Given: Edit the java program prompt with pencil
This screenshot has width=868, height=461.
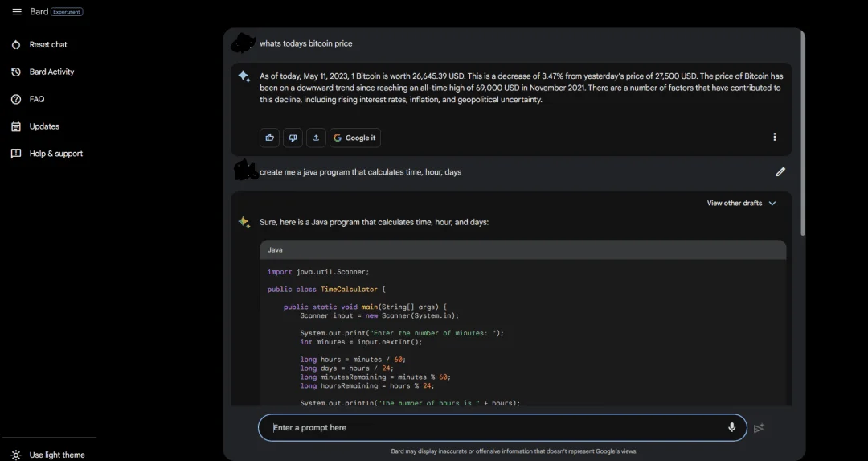Looking at the screenshot, I should pyautogui.click(x=780, y=171).
